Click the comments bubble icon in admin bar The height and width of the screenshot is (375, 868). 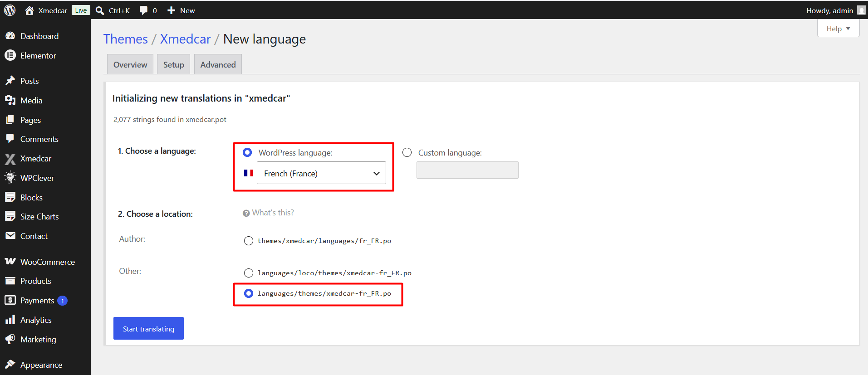pyautogui.click(x=143, y=10)
